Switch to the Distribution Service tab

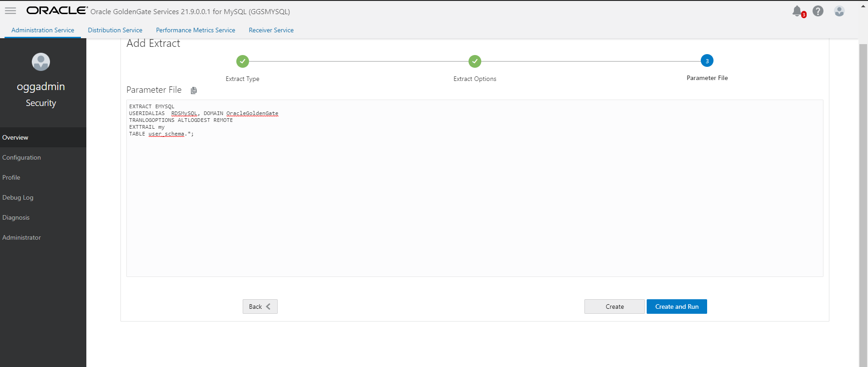[x=115, y=30]
